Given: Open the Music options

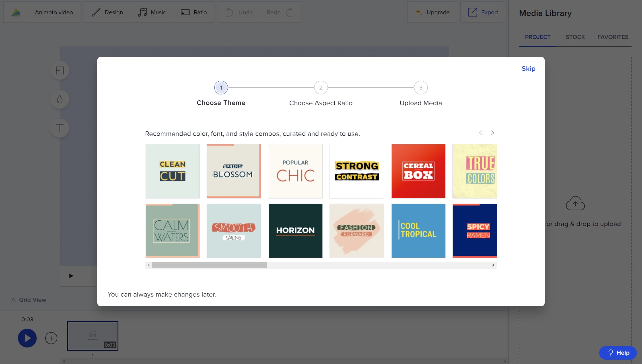Looking at the screenshot, I should tap(152, 12).
